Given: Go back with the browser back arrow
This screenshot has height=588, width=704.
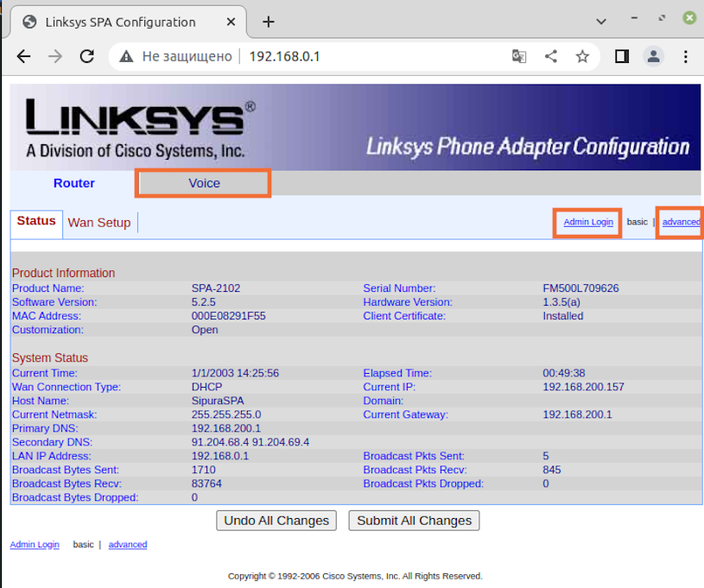Looking at the screenshot, I should [x=23, y=57].
